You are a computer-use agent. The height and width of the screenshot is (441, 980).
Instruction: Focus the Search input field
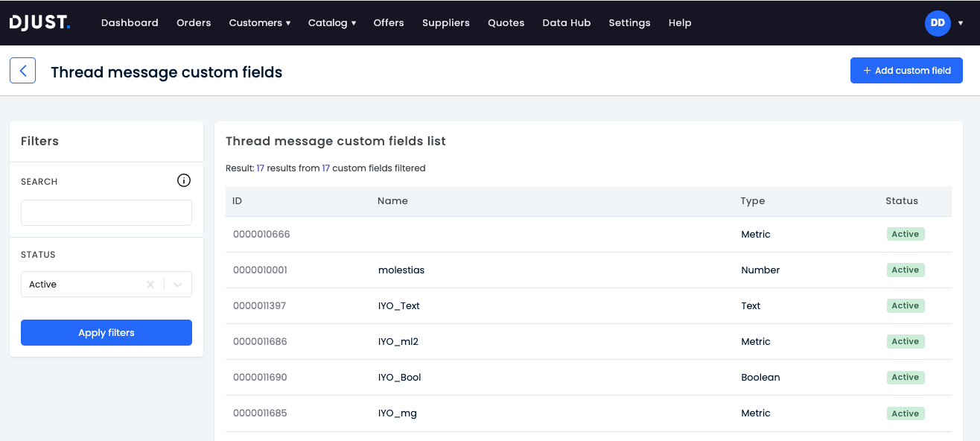coord(106,212)
